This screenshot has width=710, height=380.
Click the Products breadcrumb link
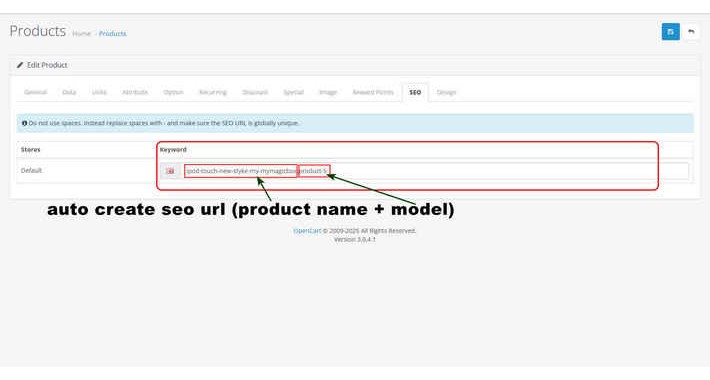click(x=113, y=34)
